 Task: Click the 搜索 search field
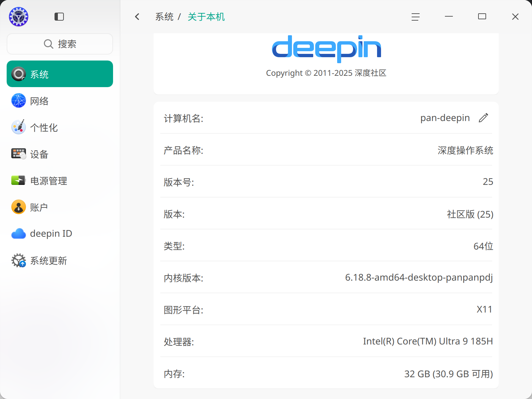coord(60,44)
